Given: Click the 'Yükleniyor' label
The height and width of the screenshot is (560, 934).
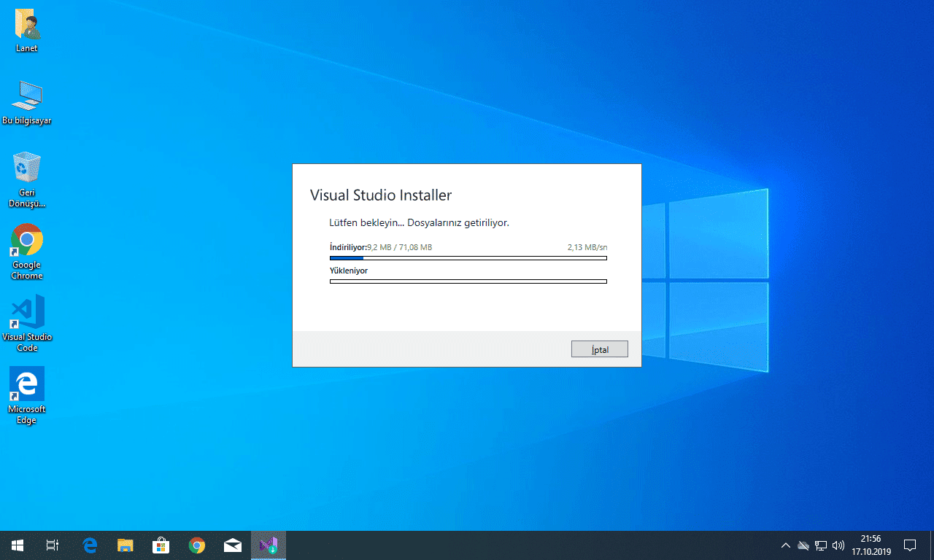Looking at the screenshot, I should (349, 271).
